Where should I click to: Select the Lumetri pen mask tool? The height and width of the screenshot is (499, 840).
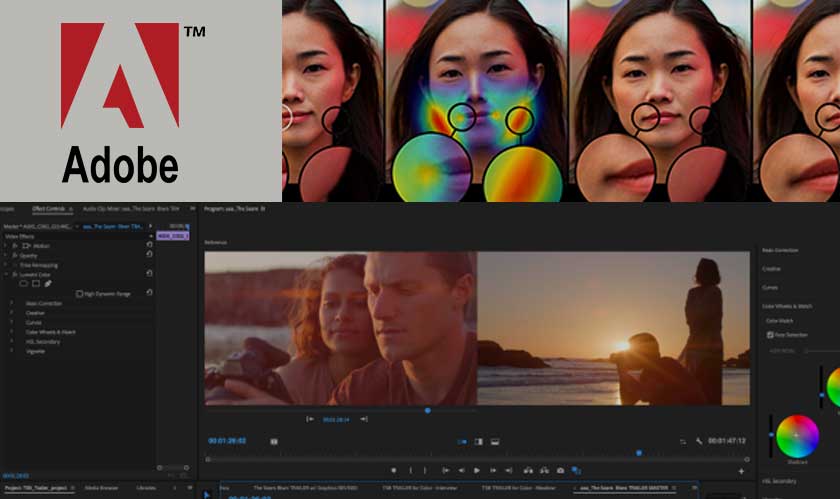pyautogui.click(x=47, y=283)
